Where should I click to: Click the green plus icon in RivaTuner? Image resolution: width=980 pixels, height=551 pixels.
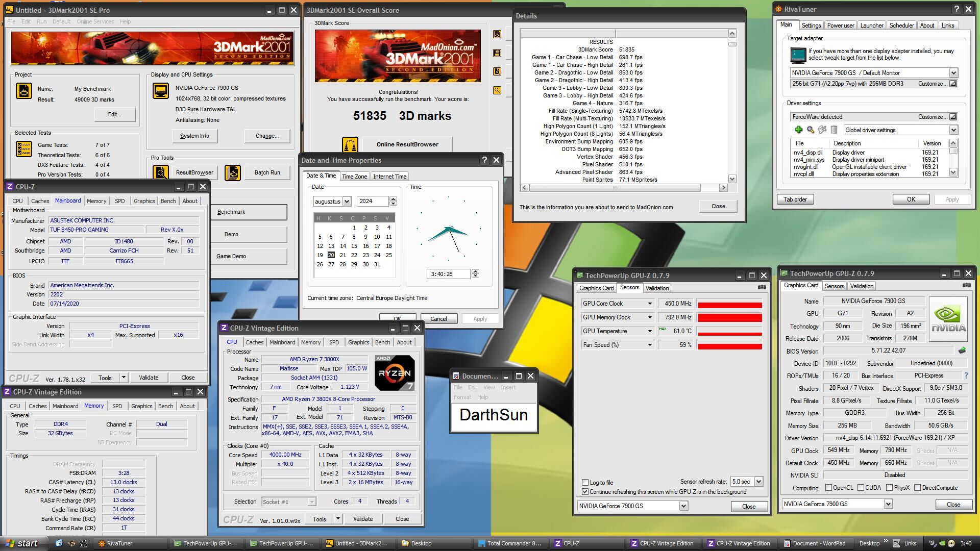click(x=799, y=130)
